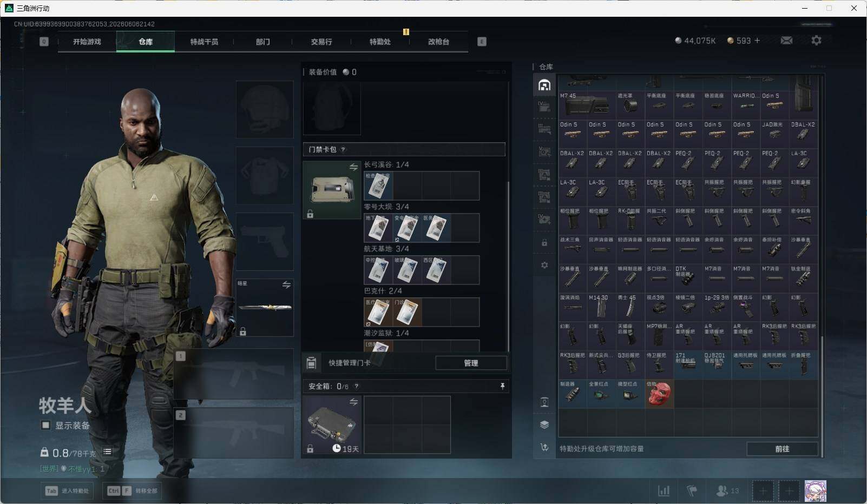Select the empty pistol equipment slot
This screenshot has height=504, width=867.
[265, 241]
